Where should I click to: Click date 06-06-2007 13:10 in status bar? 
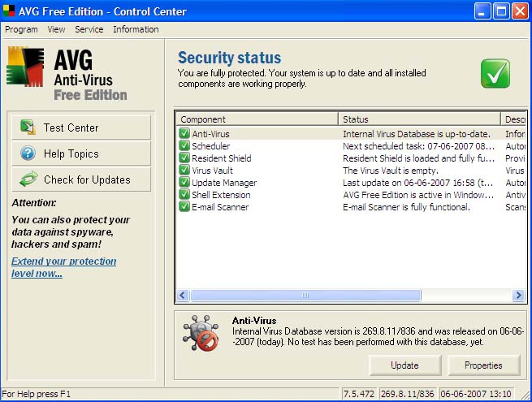pos(476,394)
